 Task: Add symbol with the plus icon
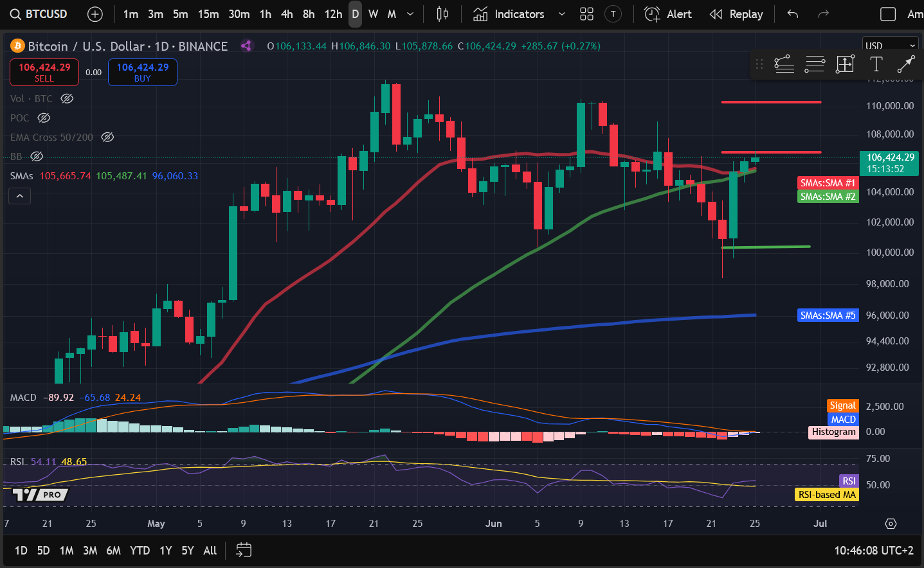coord(95,14)
